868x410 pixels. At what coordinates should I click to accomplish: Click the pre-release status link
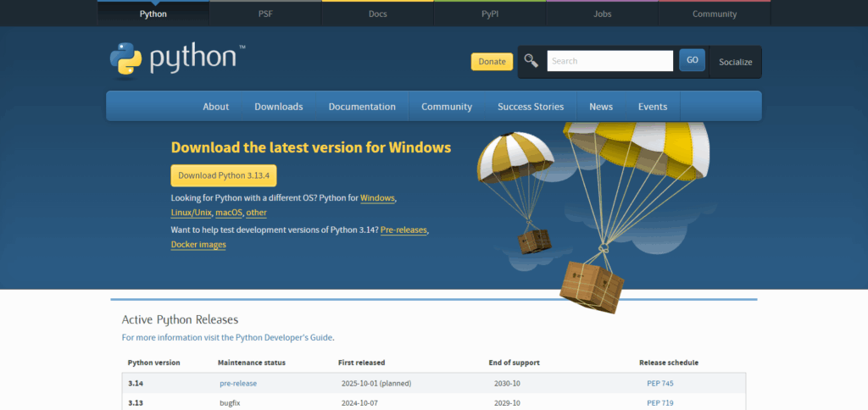tap(238, 384)
